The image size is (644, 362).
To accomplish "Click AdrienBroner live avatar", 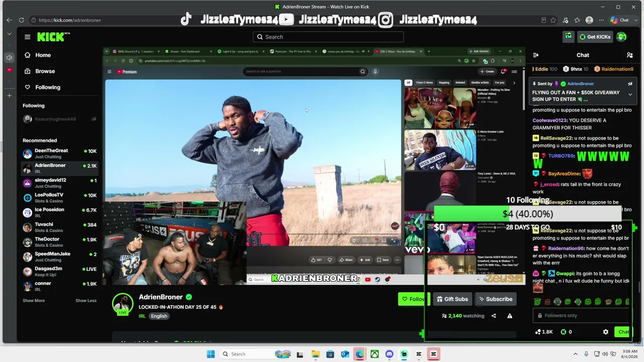I will (x=123, y=304).
